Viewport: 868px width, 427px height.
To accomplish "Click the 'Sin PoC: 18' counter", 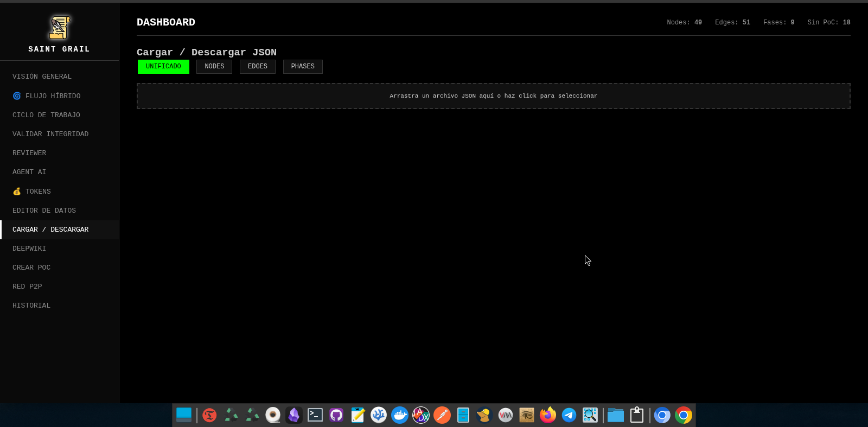I will [829, 22].
